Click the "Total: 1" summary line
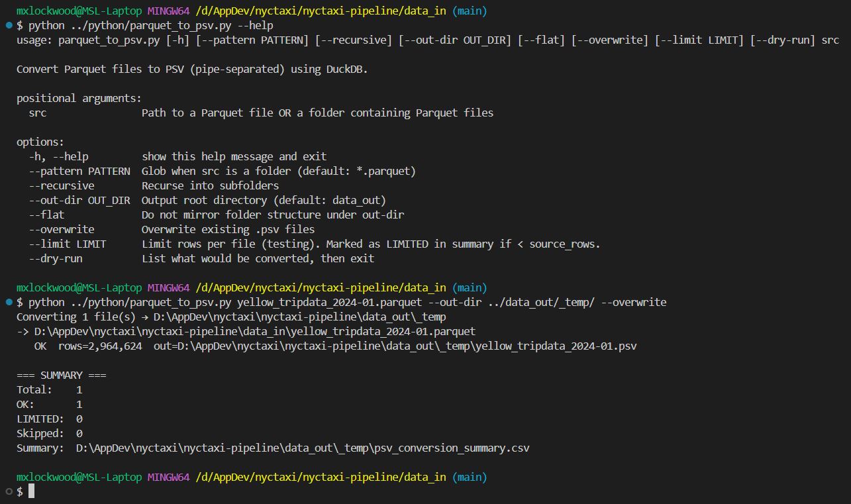 click(49, 389)
